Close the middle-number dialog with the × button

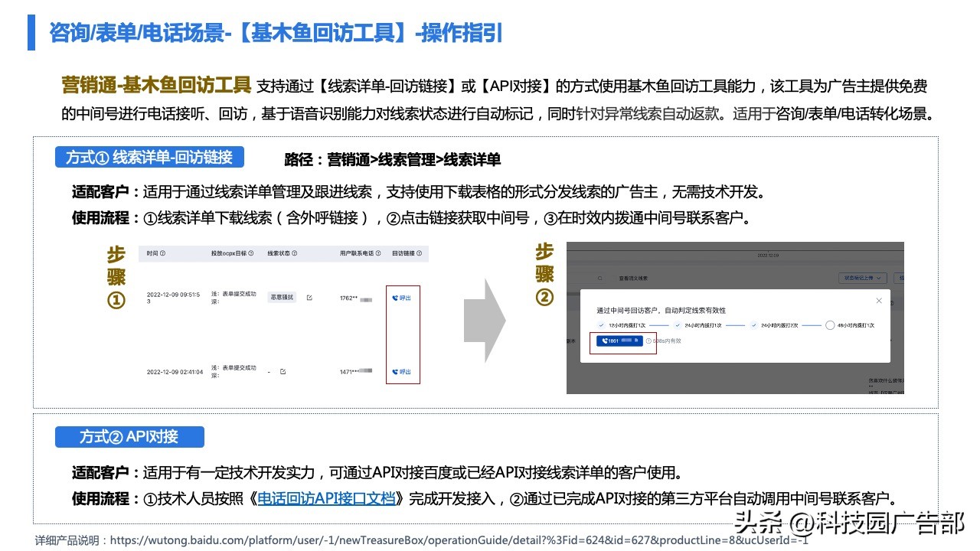(x=879, y=301)
